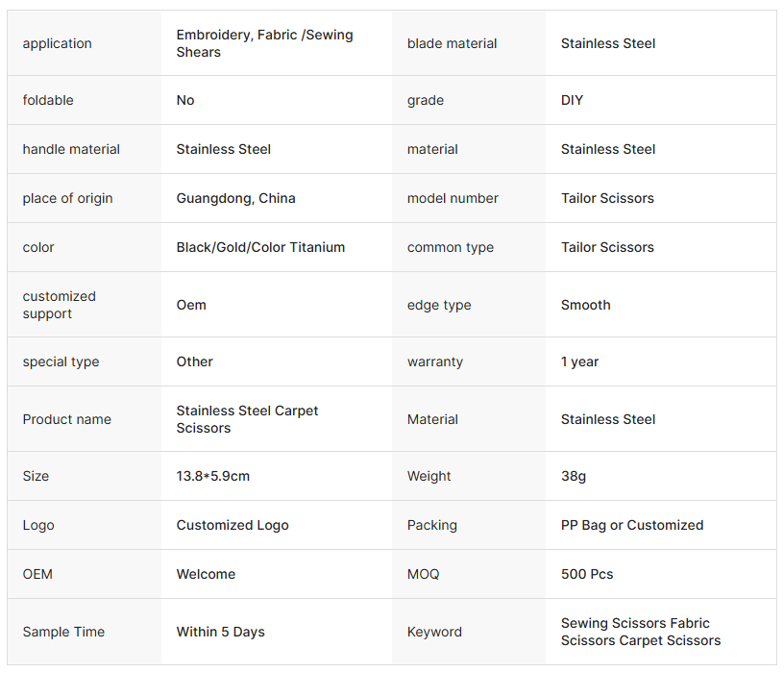Image resolution: width=784 pixels, height=673 pixels.
Task: Click 'Tailor Scissors' beside common type
Action: click(x=607, y=247)
